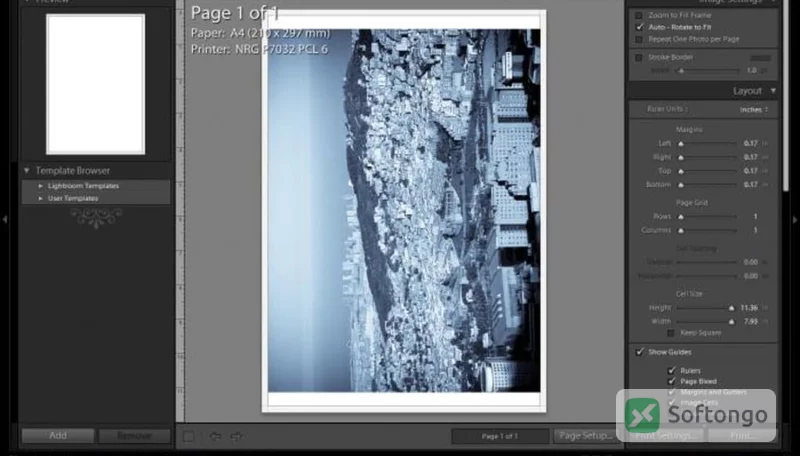Click the Cell Size Height value 11.36
The height and width of the screenshot is (456, 800).
(749, 308)
